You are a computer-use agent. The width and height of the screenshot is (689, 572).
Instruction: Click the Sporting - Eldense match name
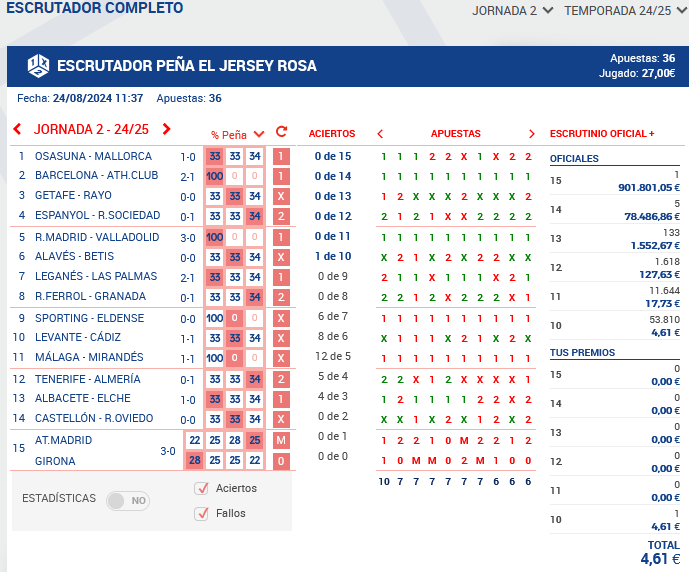(x=89, y=318)
